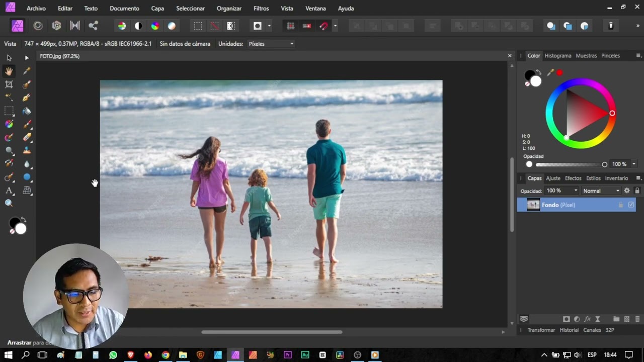Click the red recent color swatch

point(559,73)
